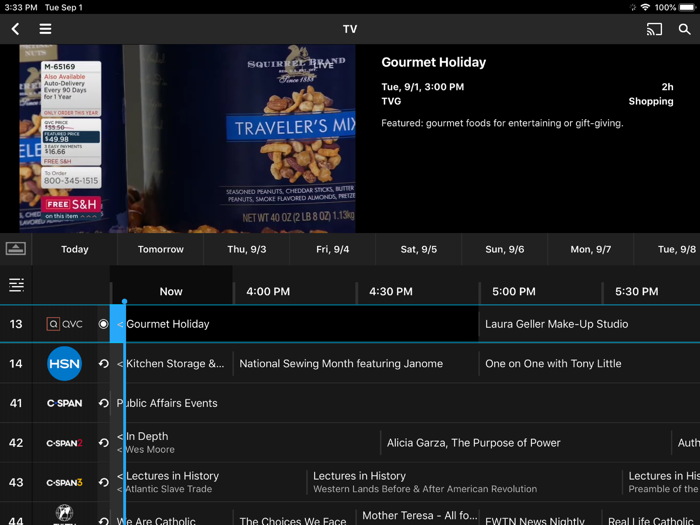The image size is (700, 525).
Task: Open Public Affairs Events on C-SPAN
Action: tap(405, 403)
